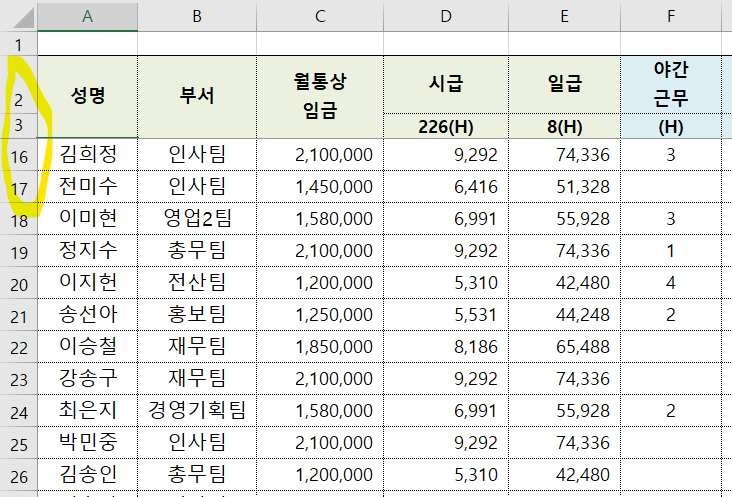
Task: Click the daily wage cell 51,328
Action: coord(564,187)
